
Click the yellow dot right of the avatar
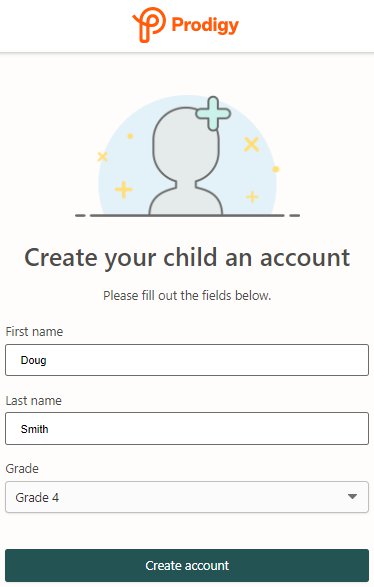(276, 169)
